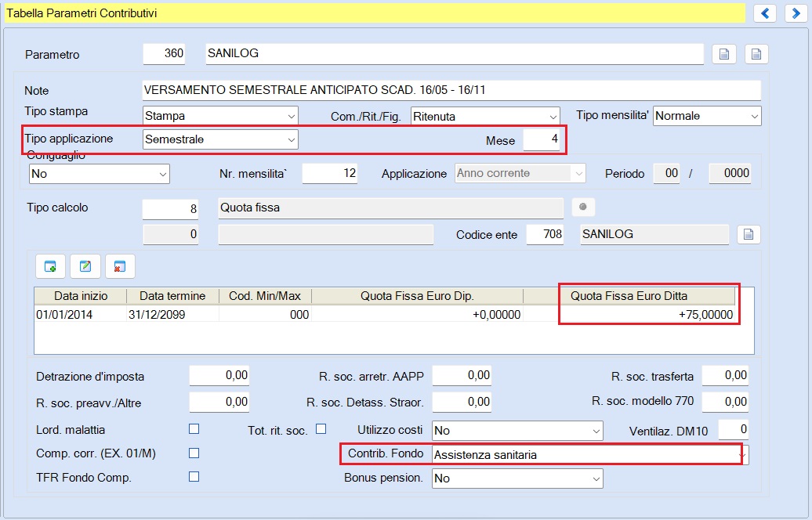Click the R. soc. arretr. AAPP field
The height and width of the screenshot is (520, 812).
[462, 376]
